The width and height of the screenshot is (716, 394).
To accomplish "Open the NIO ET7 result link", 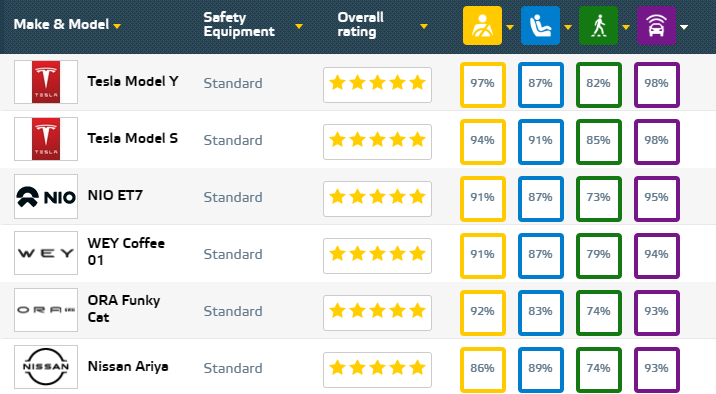I will pos(115,195).
